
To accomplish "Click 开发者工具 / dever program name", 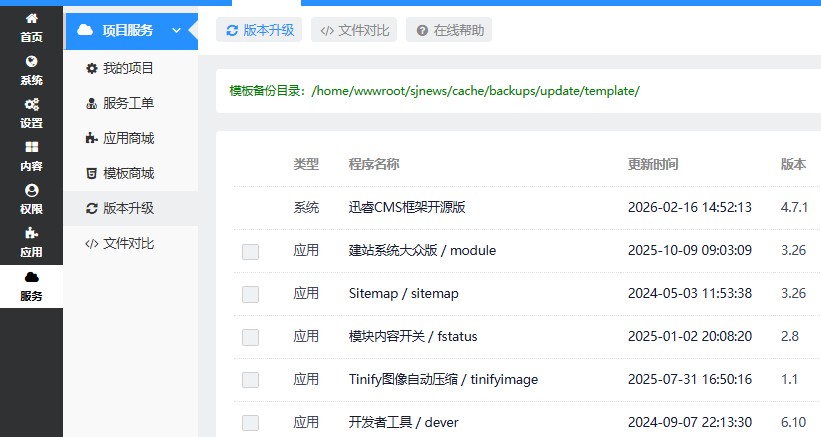I will 404,422.
